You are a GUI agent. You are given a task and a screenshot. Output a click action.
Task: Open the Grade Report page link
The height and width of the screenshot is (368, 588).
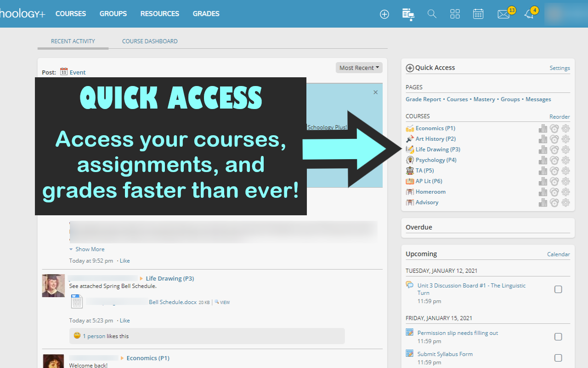coord(423,99)
